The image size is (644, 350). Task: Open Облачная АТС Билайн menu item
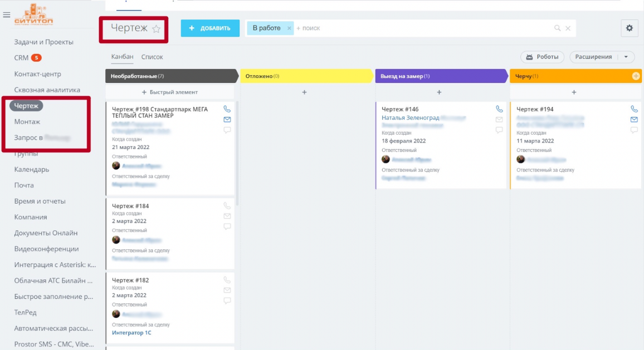coord(53,280)
